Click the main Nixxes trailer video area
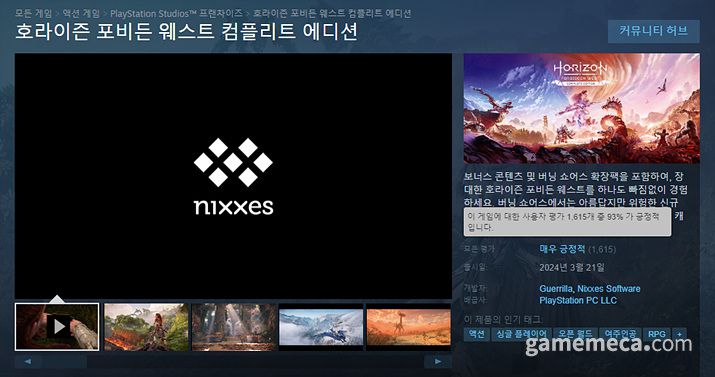This screenshot has width=715, height=377. 233,176
